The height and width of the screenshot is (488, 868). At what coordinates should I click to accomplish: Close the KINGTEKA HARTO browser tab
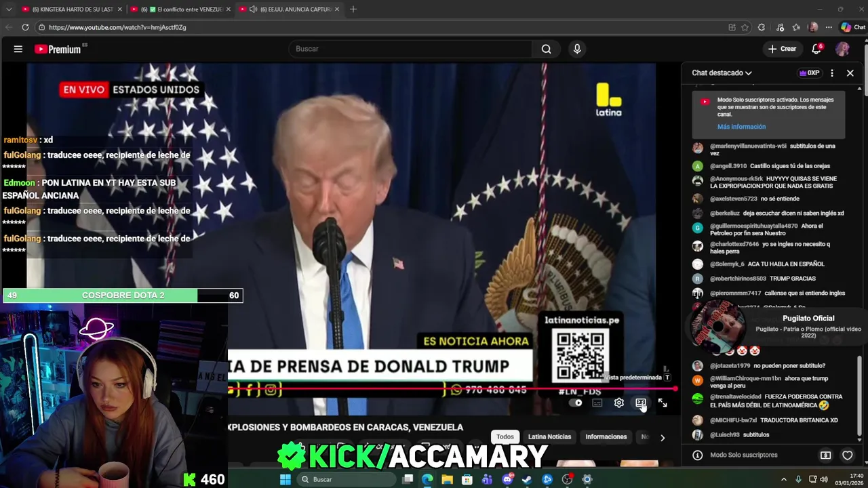click(x=119, y=9)
